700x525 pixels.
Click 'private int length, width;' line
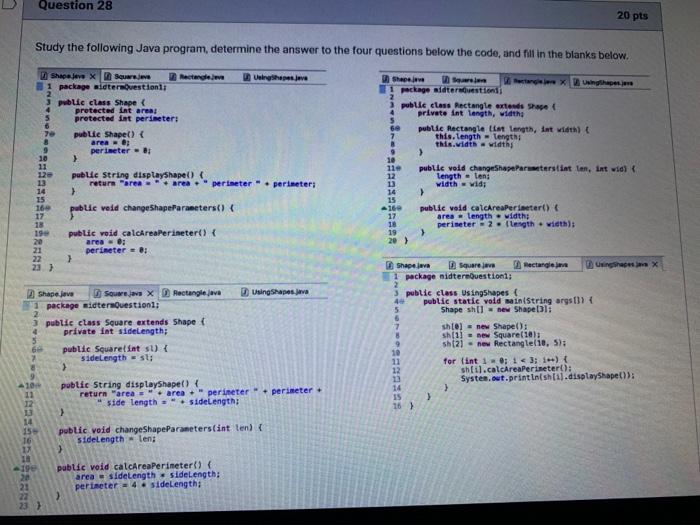pyautogui.click(x=471, y=114)
